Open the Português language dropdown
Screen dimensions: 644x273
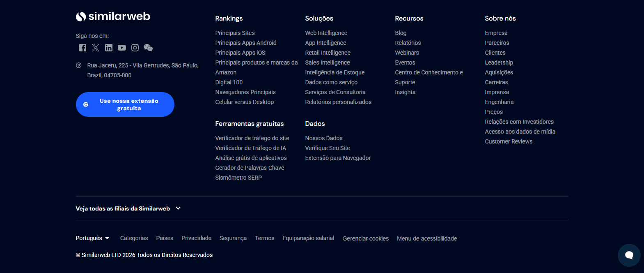click(92, 238)
